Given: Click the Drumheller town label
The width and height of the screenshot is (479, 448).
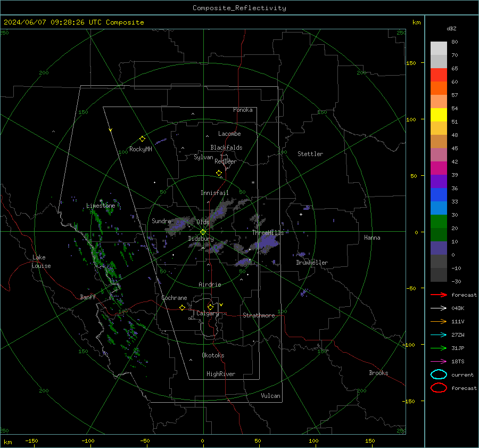Looking at the screenshot, I should coord(312,263).
